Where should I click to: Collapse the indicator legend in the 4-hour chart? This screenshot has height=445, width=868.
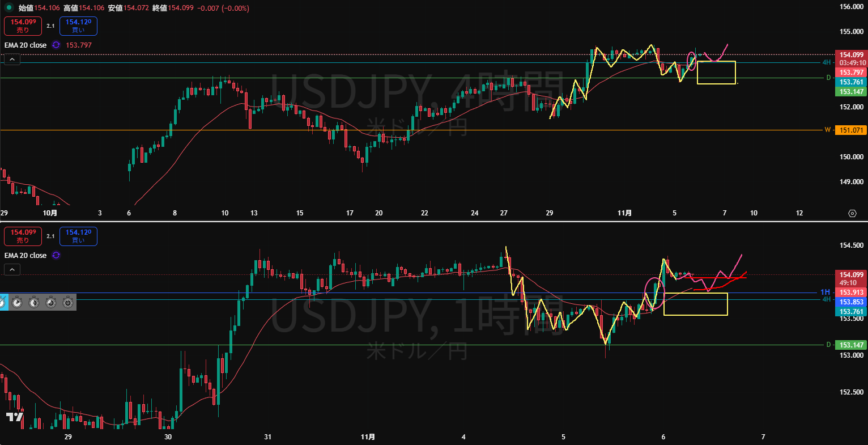pos(12,59)
